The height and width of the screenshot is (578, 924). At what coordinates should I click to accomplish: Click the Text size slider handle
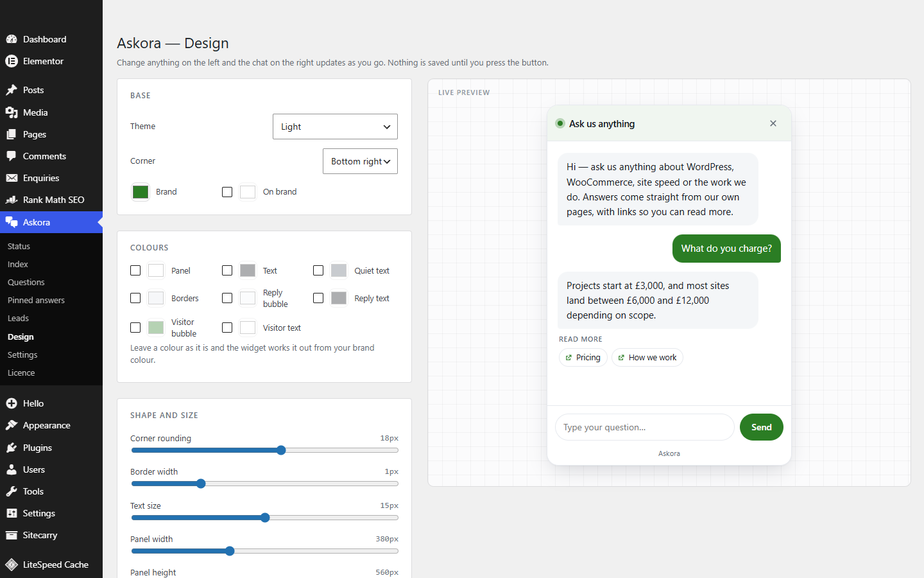coord(265,518)
